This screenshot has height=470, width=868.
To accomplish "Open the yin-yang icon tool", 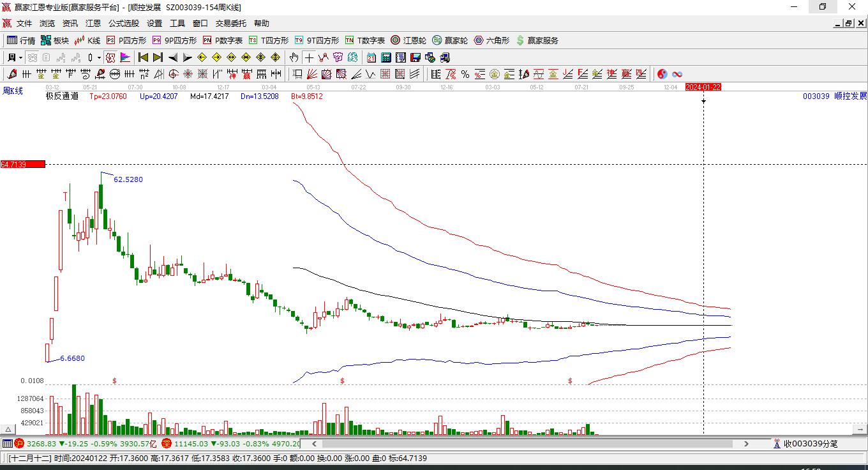I will coord(662,74).
